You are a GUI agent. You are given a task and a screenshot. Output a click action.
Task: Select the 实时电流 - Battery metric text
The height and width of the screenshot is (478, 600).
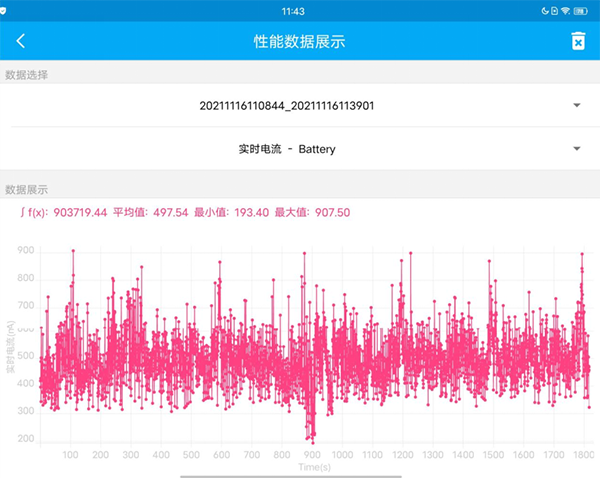pos(286,149)
